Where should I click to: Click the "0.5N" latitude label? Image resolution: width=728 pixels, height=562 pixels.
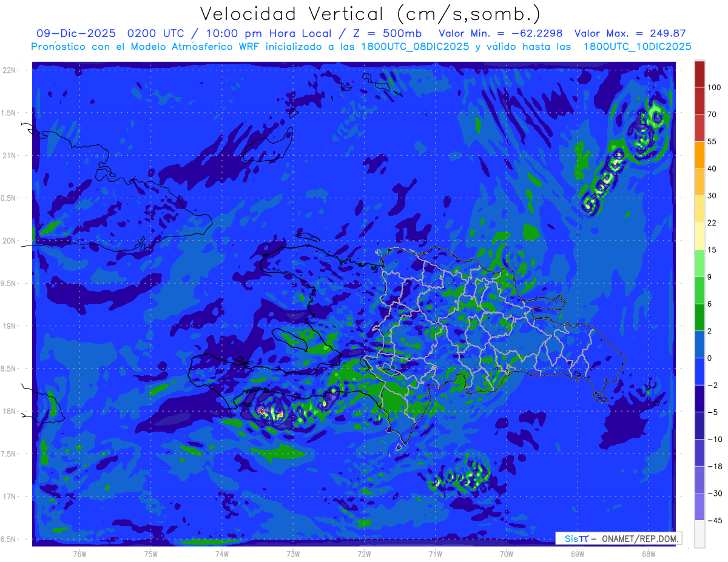click(x=9, y=198)
